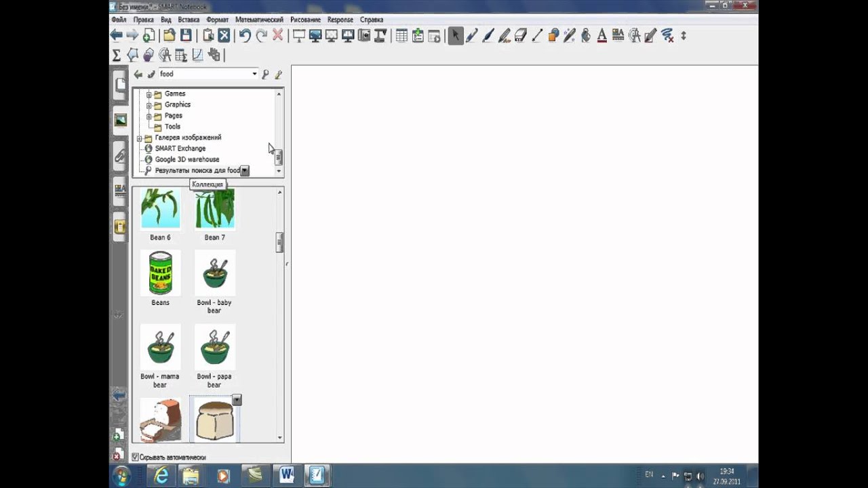The height and width of the screenshot is (488, 868).
Task: Select the fill bucket tool
Action: coord(586,36)
